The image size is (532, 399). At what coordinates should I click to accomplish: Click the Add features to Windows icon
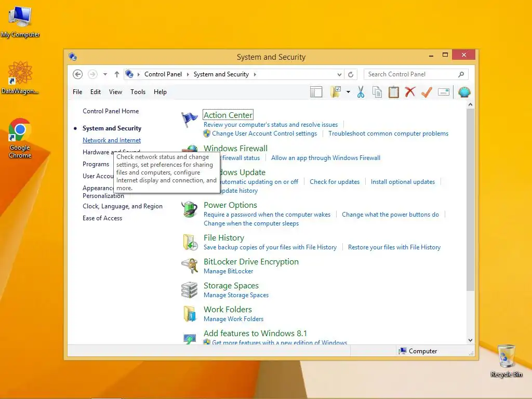coord(190,339)
